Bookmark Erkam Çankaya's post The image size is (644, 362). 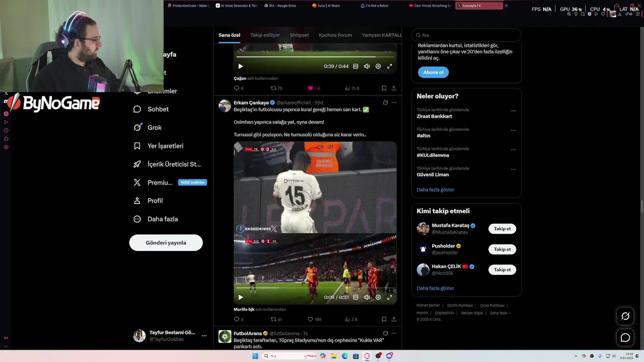click(x=384, y=319)
